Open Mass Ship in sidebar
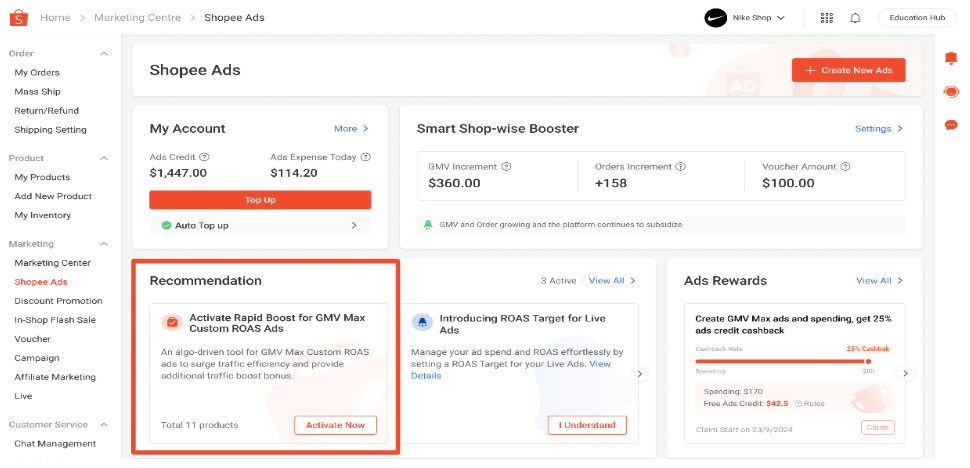The width and height of the screenshot is (970, 468). [x=37, y=91]
